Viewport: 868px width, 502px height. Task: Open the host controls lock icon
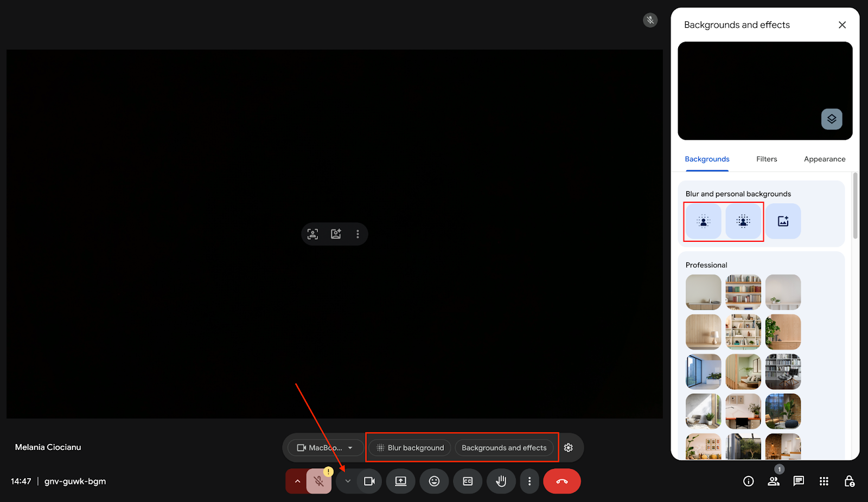coord(849,481)
